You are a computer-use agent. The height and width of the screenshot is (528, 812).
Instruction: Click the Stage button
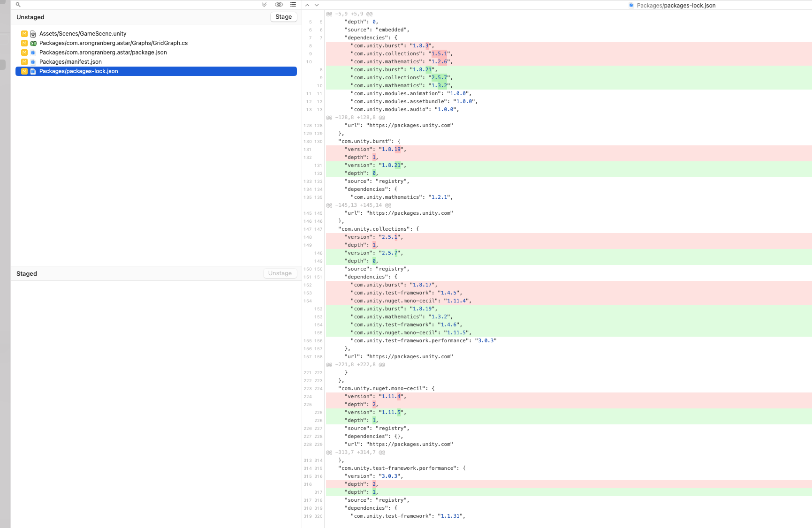click(x=283, y=17)
